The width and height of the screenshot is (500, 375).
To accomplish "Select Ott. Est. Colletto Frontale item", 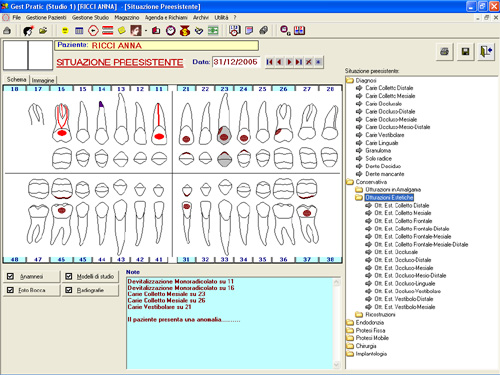I will click(x=403, y=221).
